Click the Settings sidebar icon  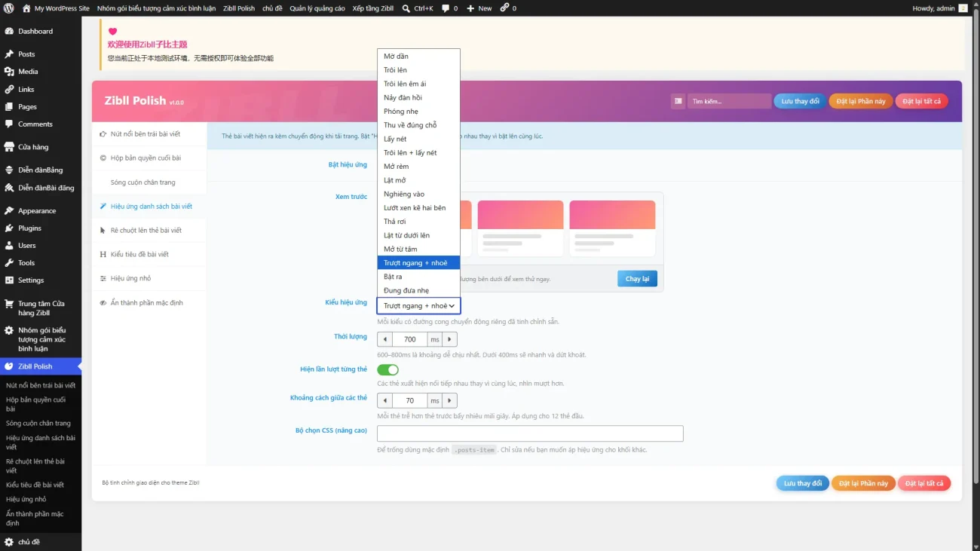point(9,280)
